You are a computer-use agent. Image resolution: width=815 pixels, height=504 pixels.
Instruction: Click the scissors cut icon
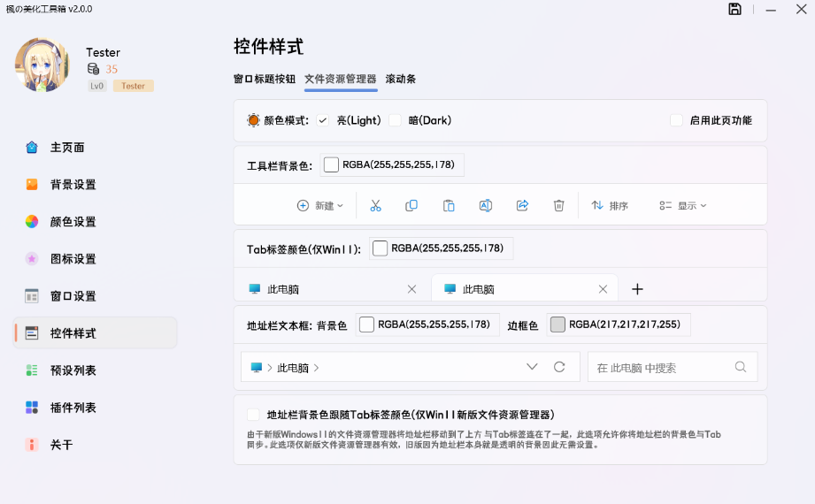(x=375, y=205)
